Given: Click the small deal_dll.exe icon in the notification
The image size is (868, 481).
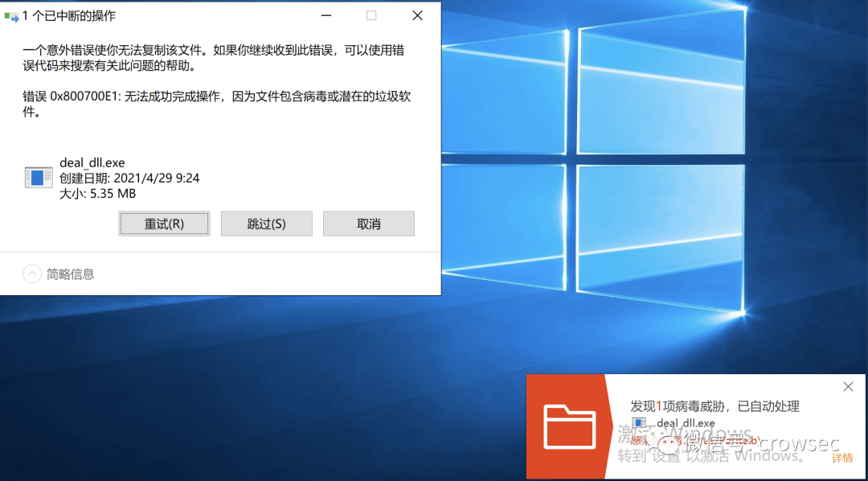Looking at the screenshot, I should click(x=640, y=423).
